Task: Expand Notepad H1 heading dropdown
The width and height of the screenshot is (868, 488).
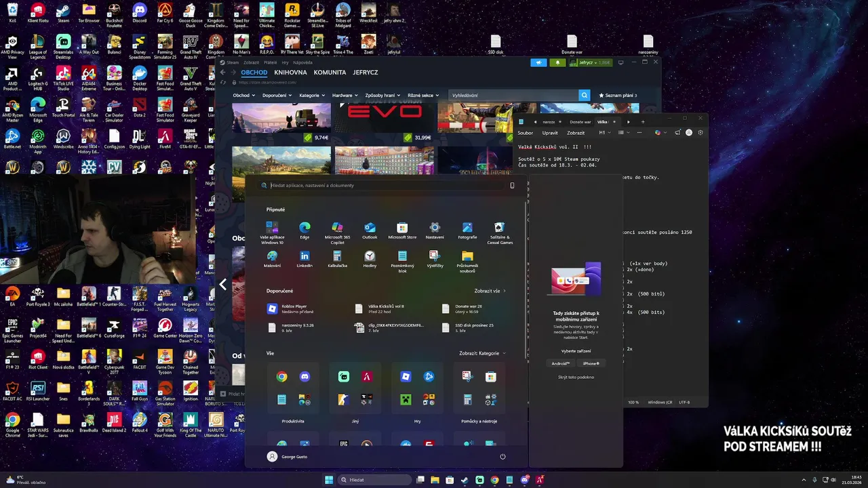Action: (604, 133)
